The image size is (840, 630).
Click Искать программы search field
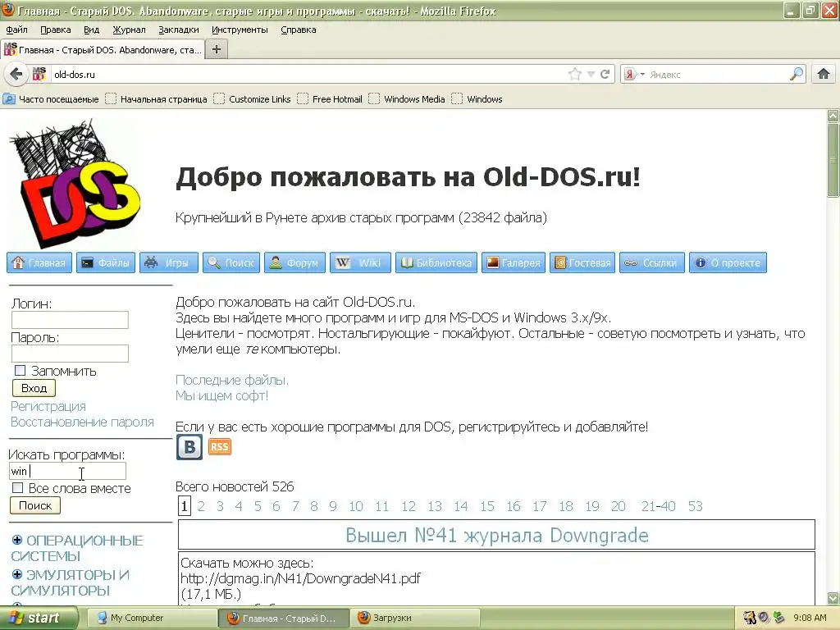pos(67,471)
